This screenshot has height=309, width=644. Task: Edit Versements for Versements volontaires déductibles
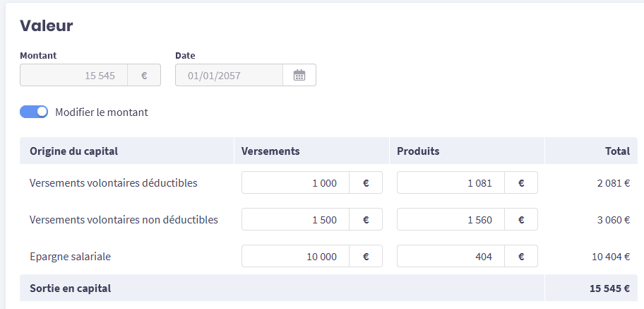(295, 182)
